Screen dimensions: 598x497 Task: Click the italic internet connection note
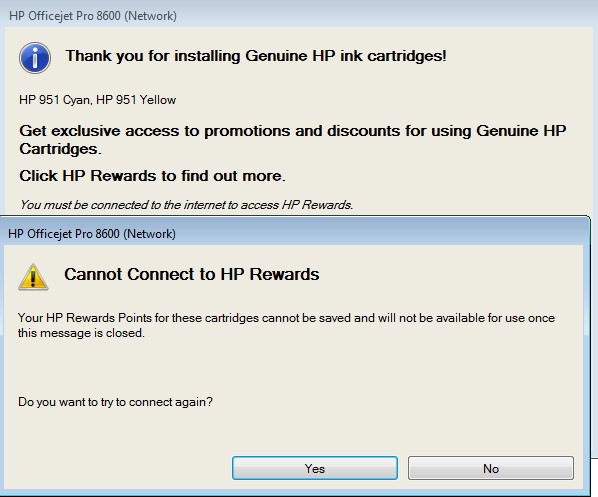click(x=186, y=205)
